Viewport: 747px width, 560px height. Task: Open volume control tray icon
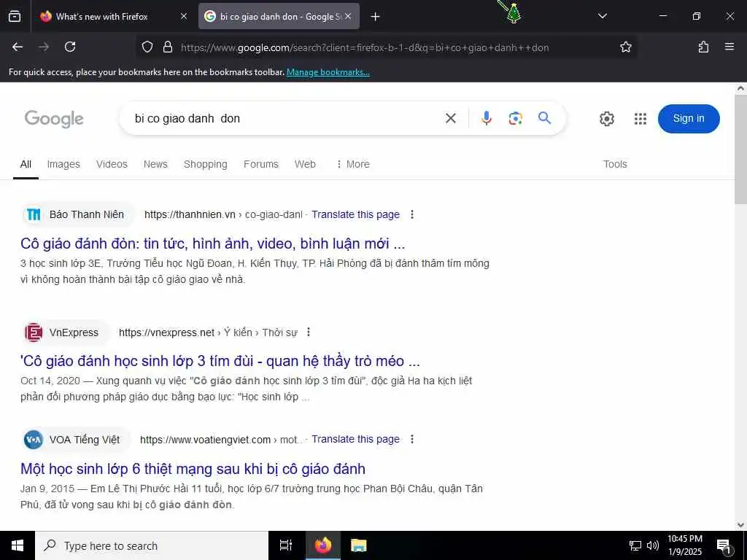click(653, 545)
